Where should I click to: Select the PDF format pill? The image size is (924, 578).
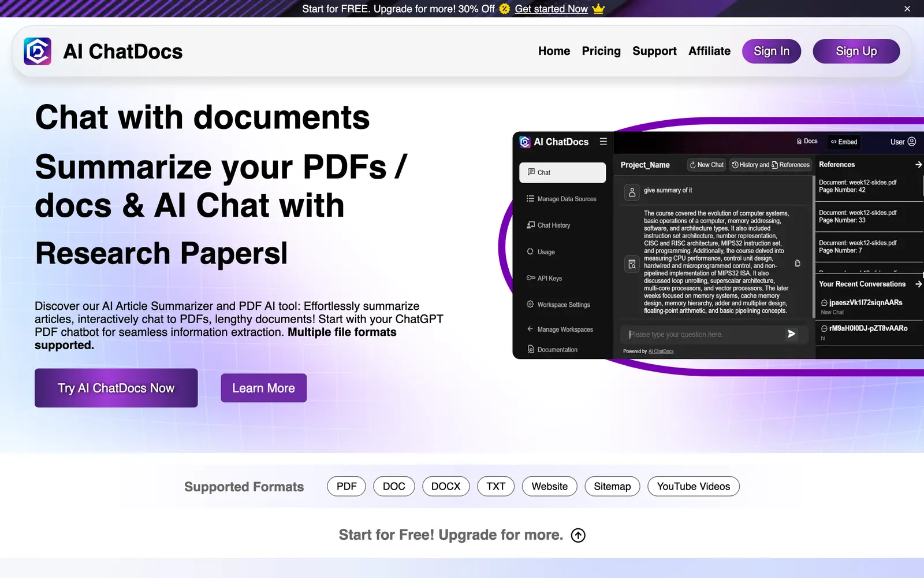(346, 486)
